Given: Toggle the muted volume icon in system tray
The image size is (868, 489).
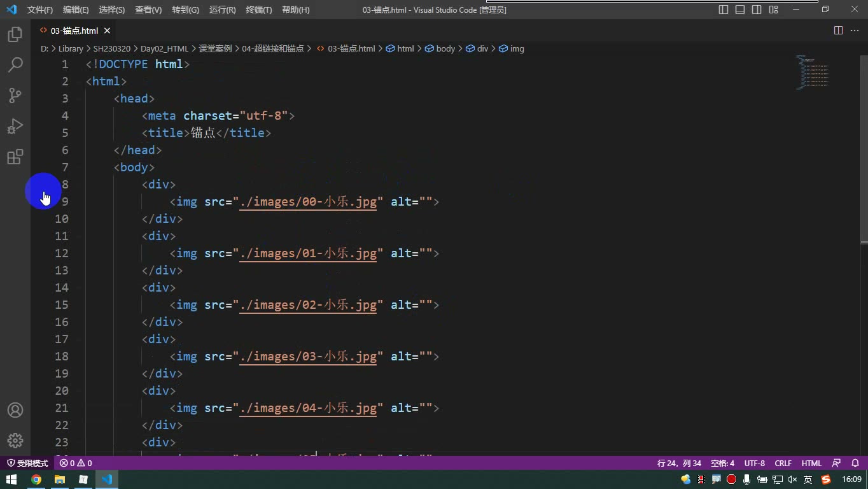Looking at the screenshot, I should tap(792, 479).
